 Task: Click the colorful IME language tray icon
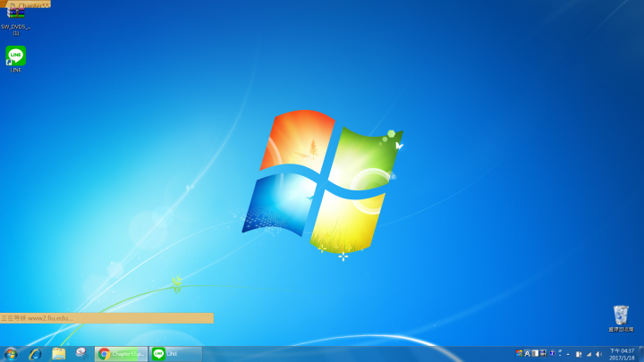coord(519,353)
